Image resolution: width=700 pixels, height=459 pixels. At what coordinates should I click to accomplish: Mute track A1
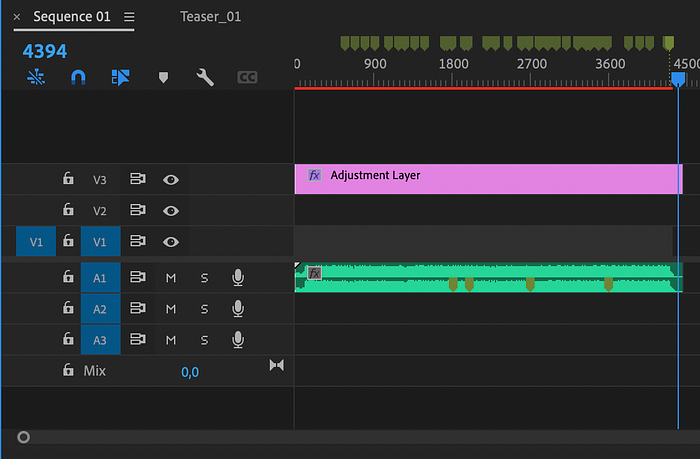tap(171, 278)
